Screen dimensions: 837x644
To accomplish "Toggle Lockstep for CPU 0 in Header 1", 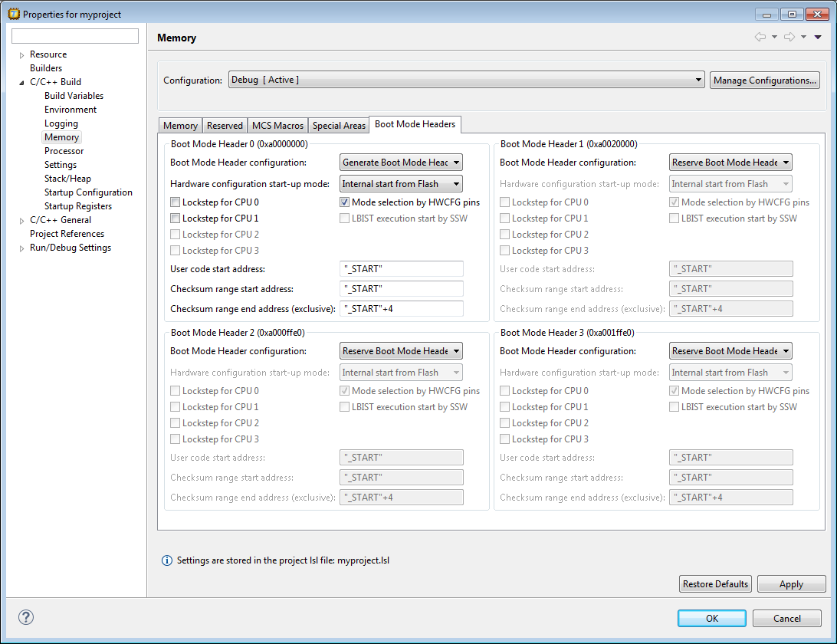I will (504, 202).
